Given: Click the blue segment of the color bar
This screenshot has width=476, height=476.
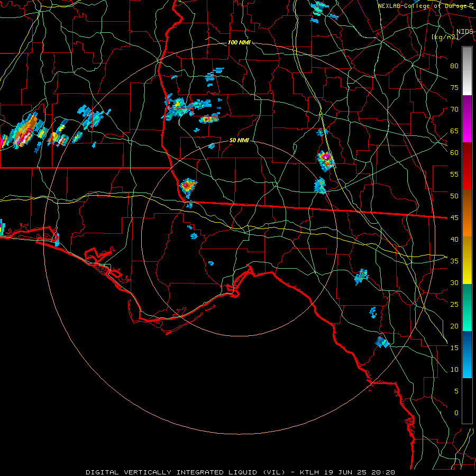Looking at the screenshot, I should pos(467,354).
